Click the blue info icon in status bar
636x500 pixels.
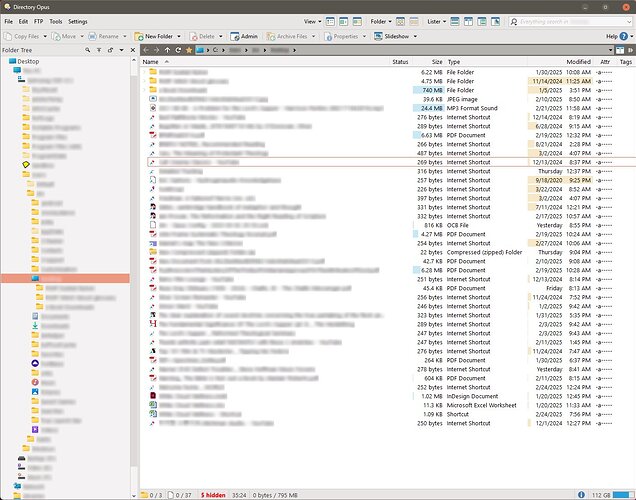[x=581, y=495]
